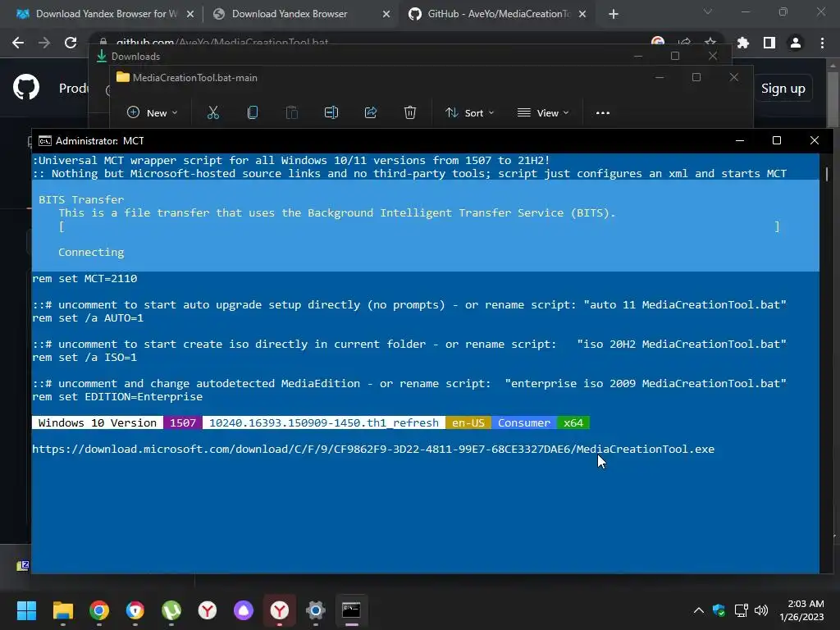Image resolution: width=840 pixels, height=630 pixels.
Task: Click the Microsoft download URL text
Action: point(373,449)
